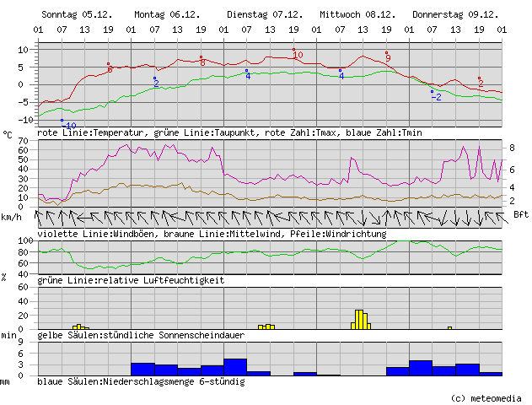Click the small yellow sunshine bar on Thursday
The height and width of the screenshot is (405, 532).
449,328
